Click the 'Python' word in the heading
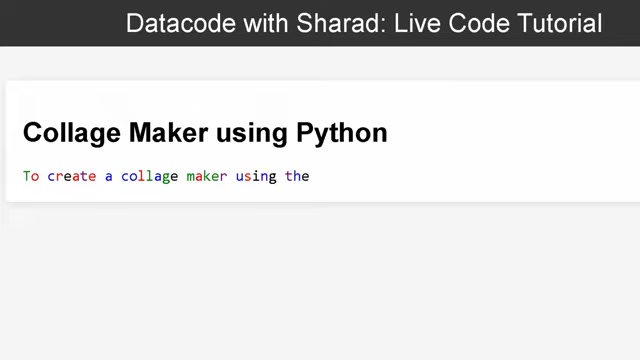This screenshot has width=640, height=360. coord(342,133)
